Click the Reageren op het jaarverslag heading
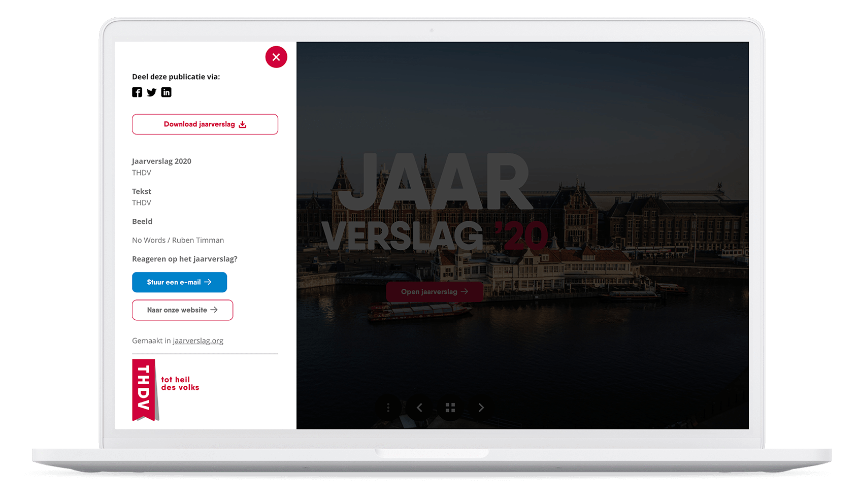 click(x=184, y=259)
